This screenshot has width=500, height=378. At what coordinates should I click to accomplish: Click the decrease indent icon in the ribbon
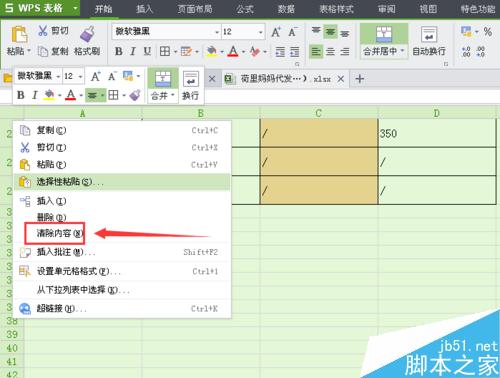[280, 52]
